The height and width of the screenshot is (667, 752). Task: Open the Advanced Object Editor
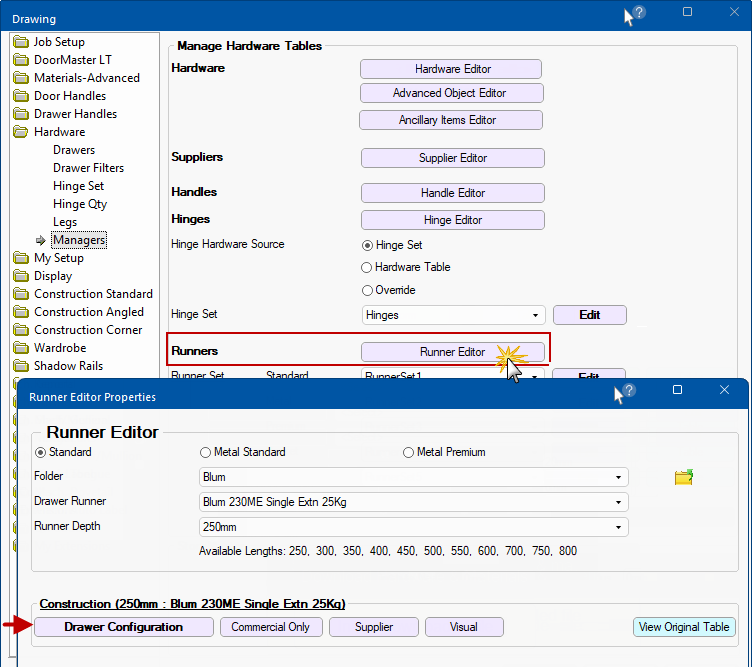[x=452, y=93]
